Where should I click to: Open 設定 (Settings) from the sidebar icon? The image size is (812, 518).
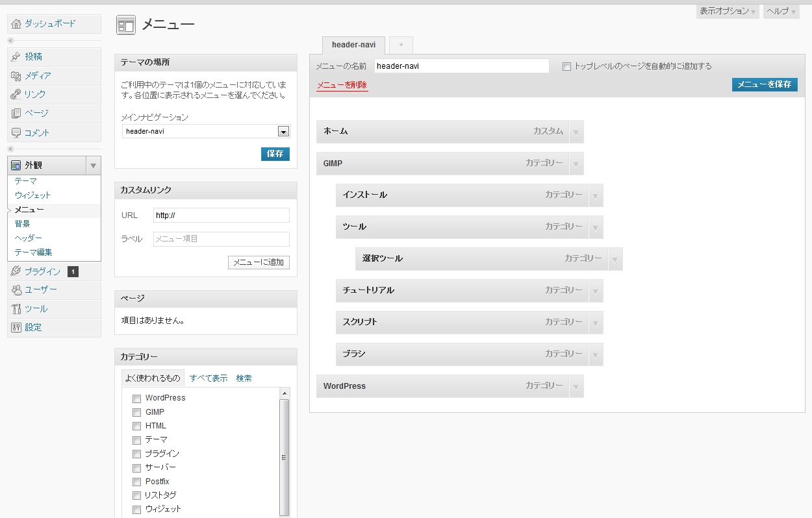pos(17,327)
